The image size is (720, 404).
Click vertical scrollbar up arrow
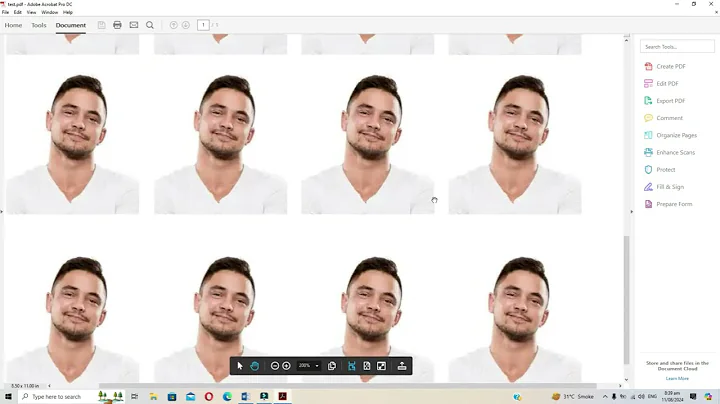click(x=626, y=40)
